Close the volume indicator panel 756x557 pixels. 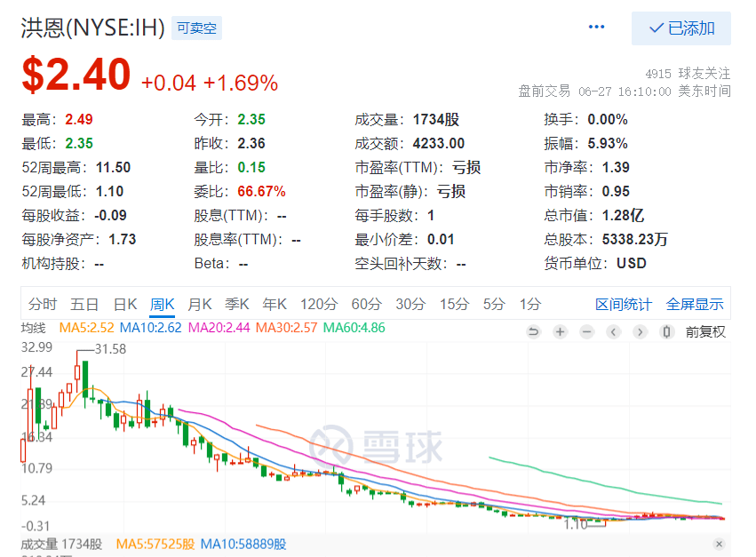719,544
